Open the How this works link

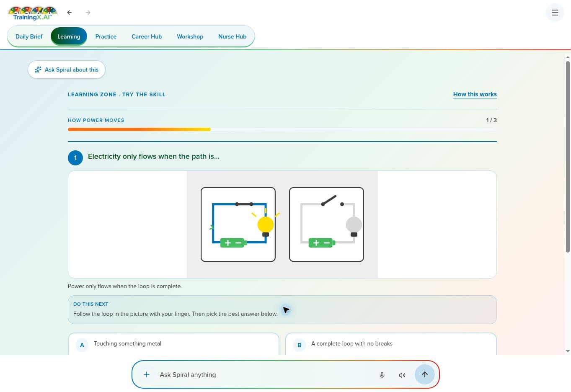point(475,94)
